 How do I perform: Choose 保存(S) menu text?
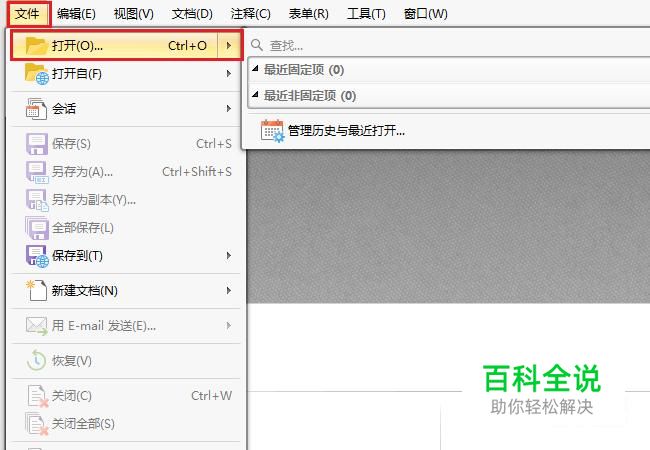[x=71, y=144]
